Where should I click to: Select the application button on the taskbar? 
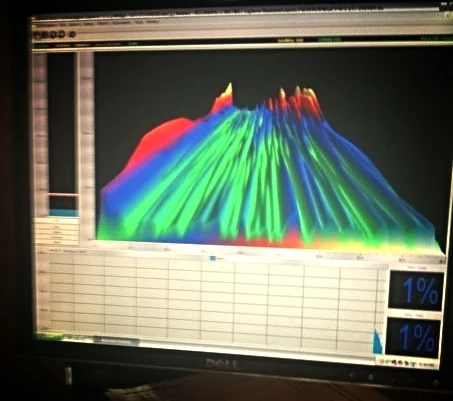[116, 341]
